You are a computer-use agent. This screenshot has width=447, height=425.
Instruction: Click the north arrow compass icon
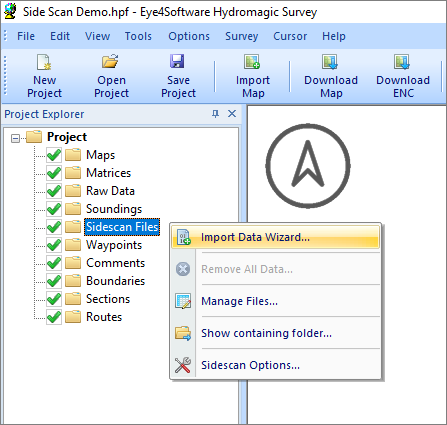[308, 166]
